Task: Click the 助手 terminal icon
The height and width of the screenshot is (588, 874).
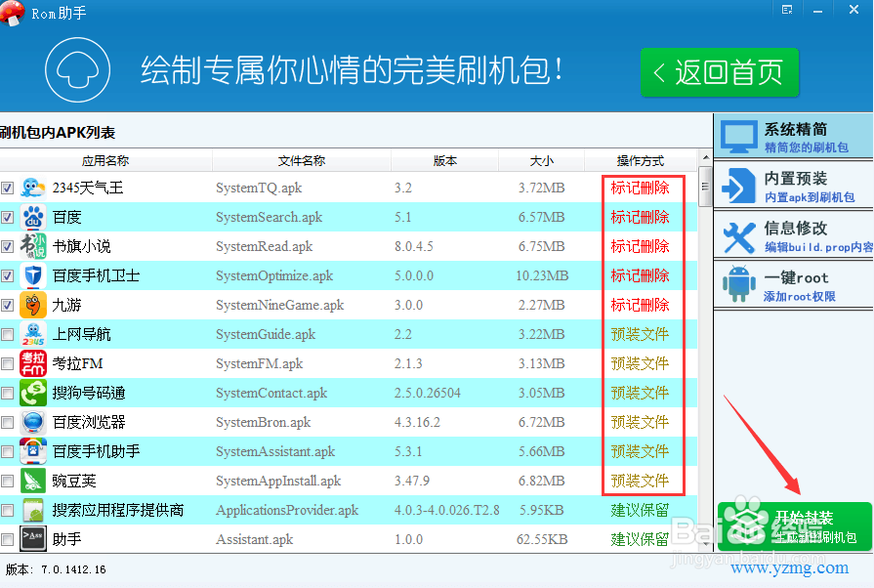Action: click(x=33, y=539)
